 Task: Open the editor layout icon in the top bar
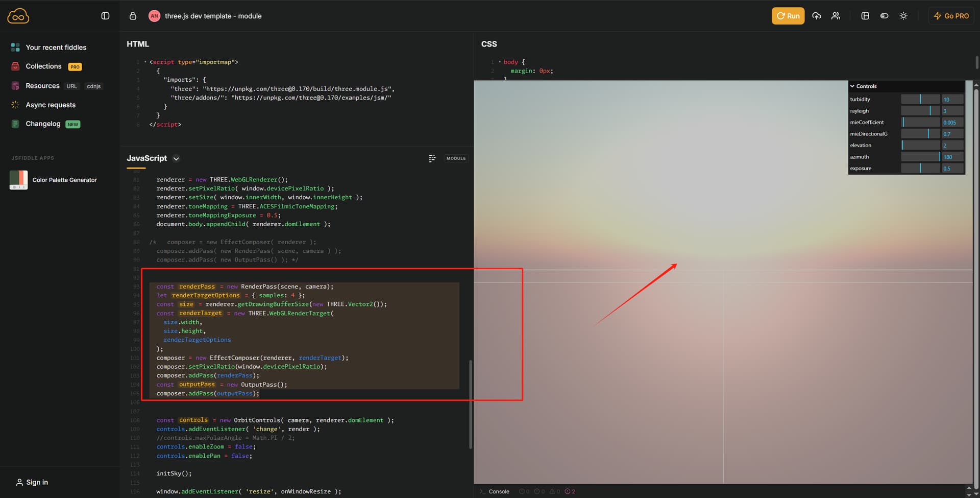(865, 16)
